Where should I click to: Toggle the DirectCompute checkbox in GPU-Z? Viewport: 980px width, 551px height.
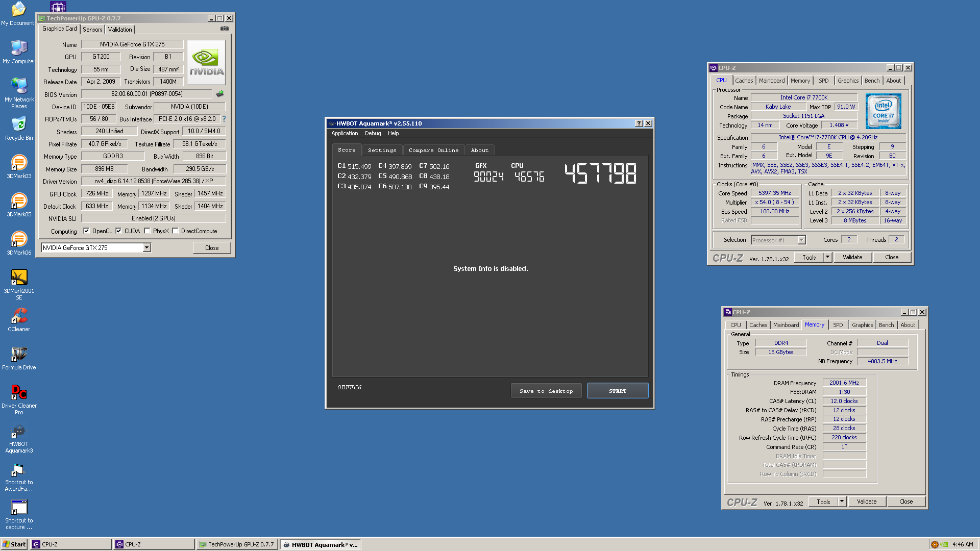[175, 231]
